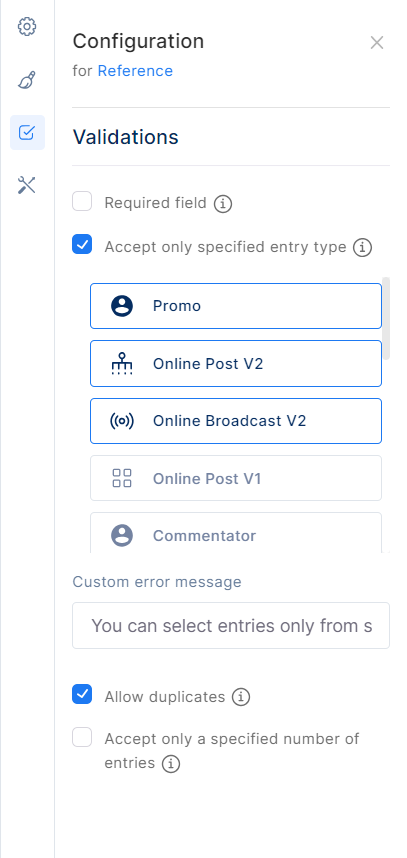Open the settings gear tab in sidebar

tap(27, 26)
